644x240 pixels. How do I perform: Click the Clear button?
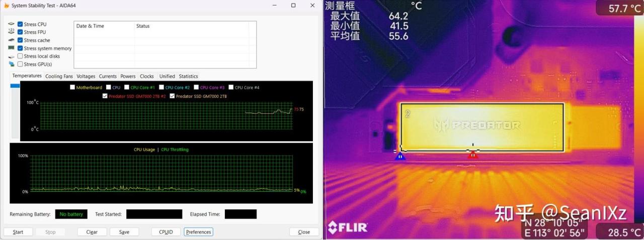[92, 232]
